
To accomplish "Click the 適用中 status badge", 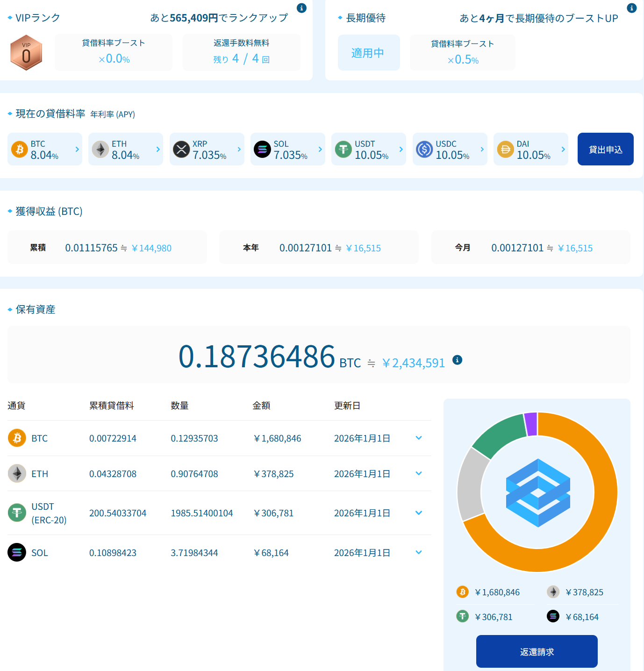I will 368,53.
